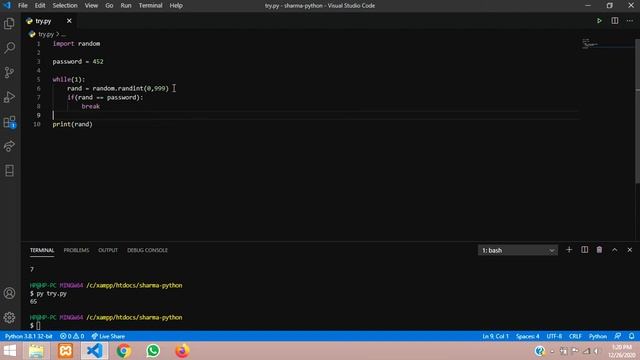Viewport: 640px width, 360px height.
Task: Change indentation via Spaces: 4
Action: tap(527, 336)
